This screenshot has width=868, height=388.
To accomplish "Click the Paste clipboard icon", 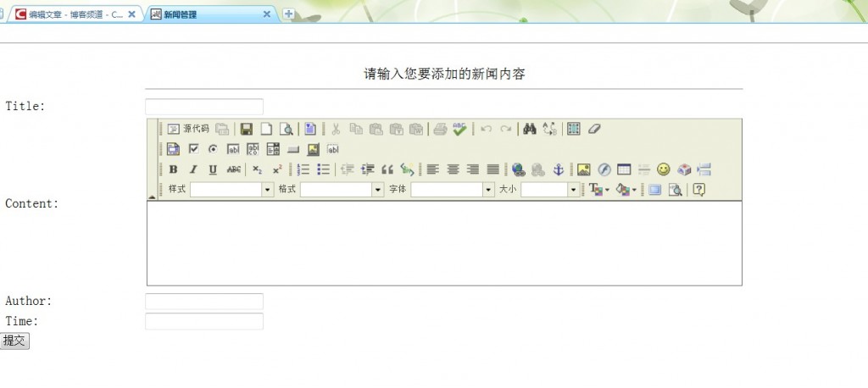I will [x=376, y=129].
